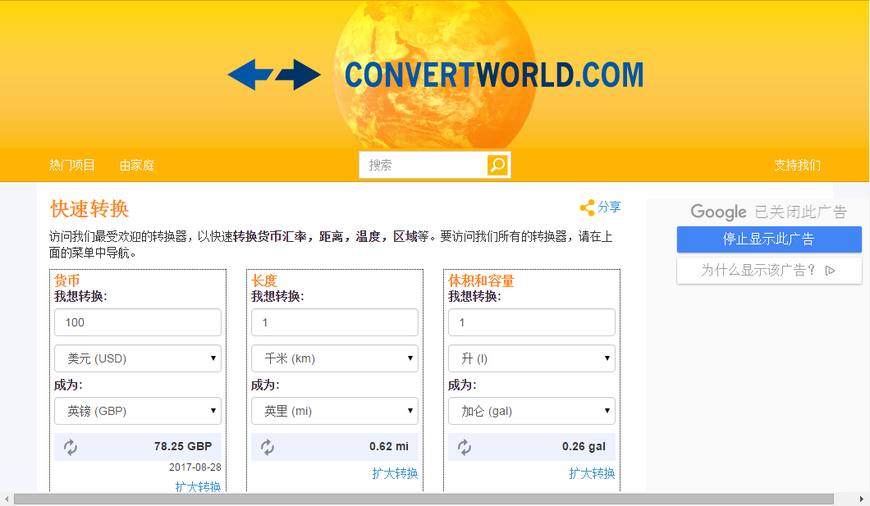Open the 英里 (mi) target unit dropdown
Screen dimensions: 870x506
tap(335, 411)
